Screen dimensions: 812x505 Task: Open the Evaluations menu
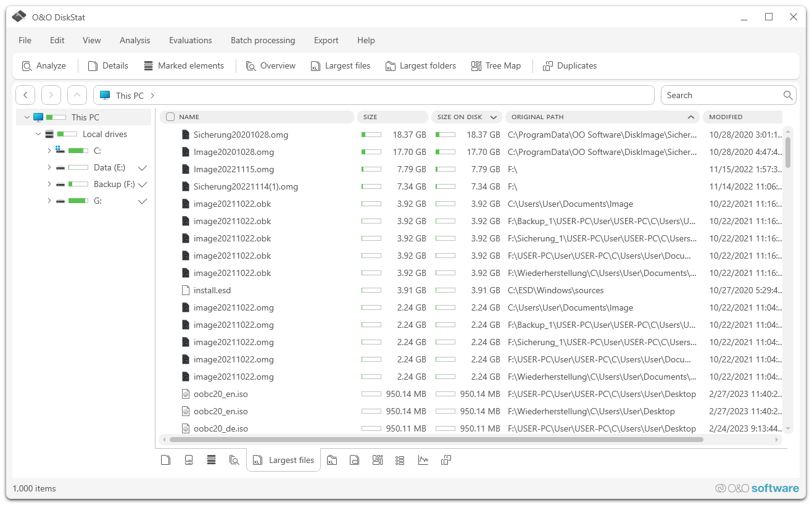coord(191,40)
